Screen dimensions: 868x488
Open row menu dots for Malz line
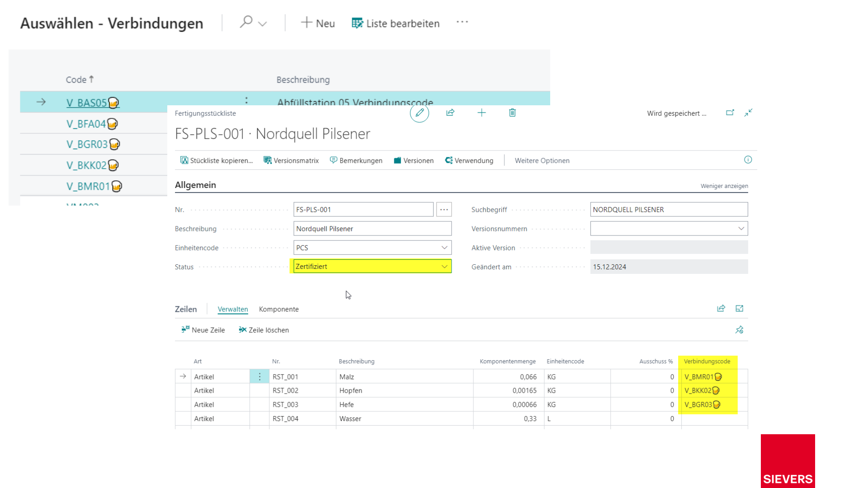259,376
